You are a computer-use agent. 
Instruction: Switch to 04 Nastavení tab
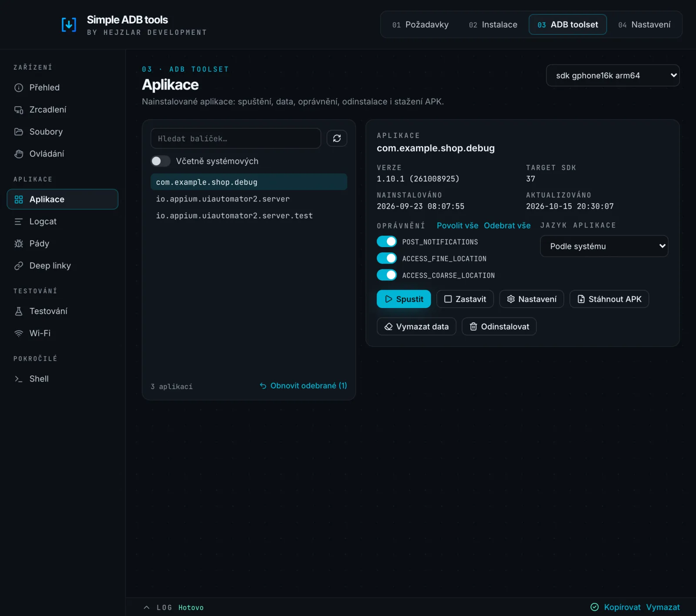[644, 25]
